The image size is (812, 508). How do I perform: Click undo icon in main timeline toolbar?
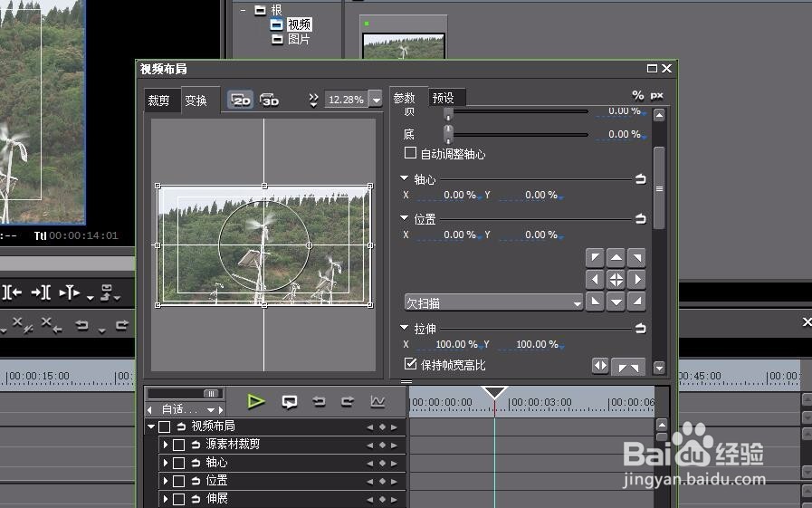click(x=81, y=325)
